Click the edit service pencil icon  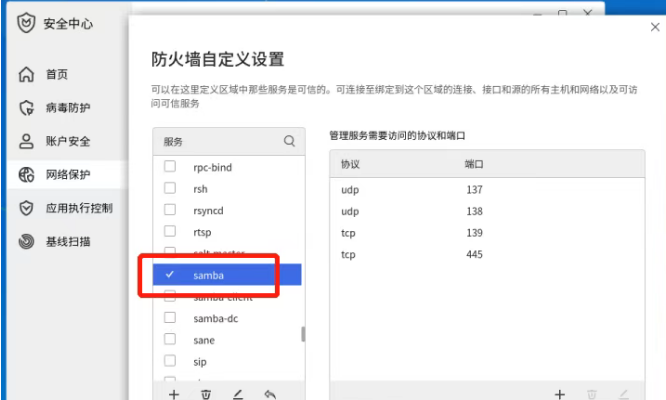(237, 395)
